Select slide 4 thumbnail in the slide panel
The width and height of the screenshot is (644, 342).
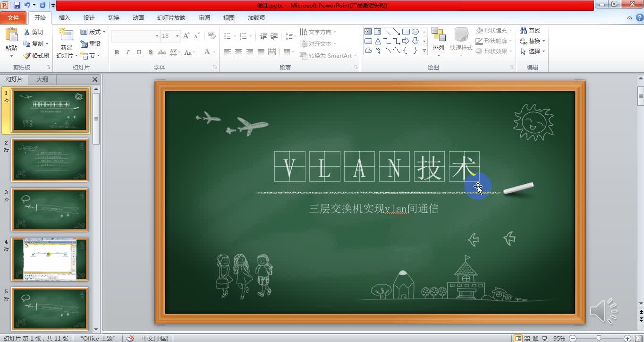50,259
